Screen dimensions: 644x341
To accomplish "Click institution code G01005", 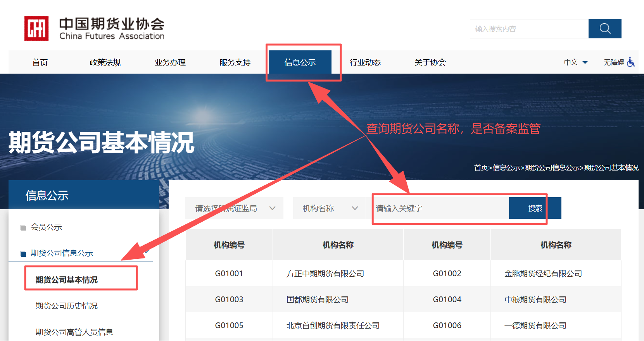I will click(229, 325).
